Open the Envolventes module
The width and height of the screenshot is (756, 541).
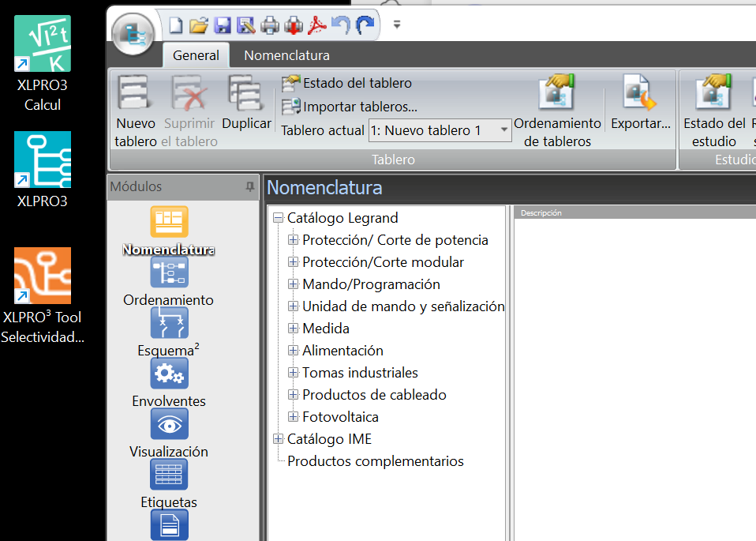(169, 383)
